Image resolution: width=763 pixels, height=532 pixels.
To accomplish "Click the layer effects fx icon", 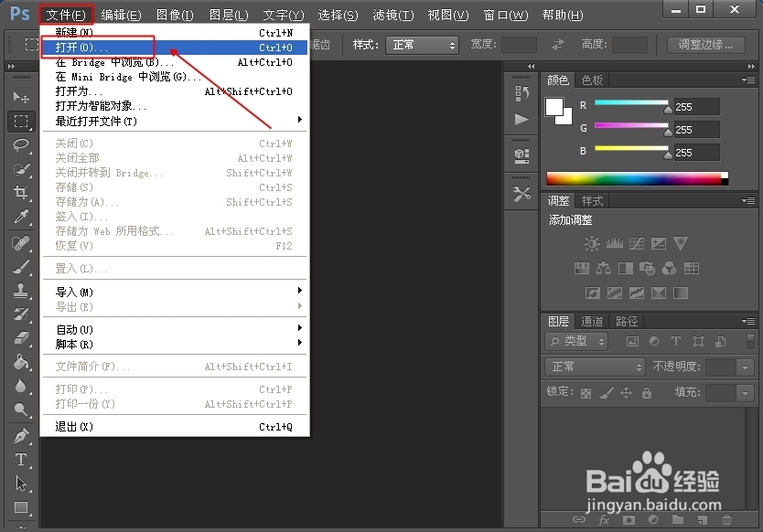I will pos(604,520).
